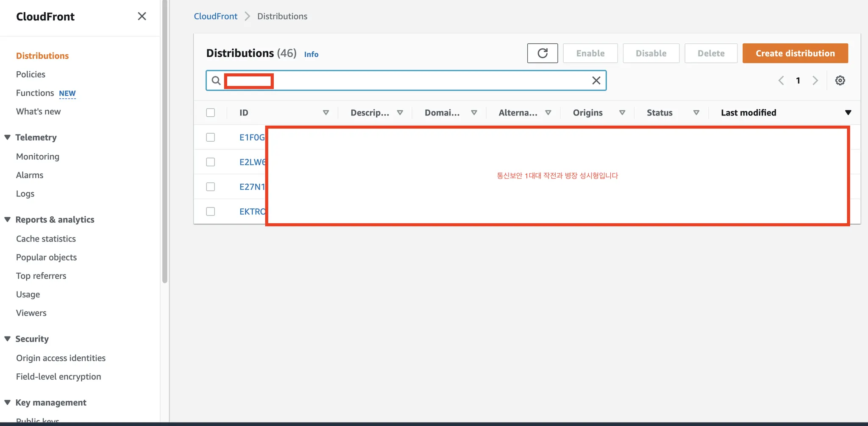
Task: Click the Domai... column header
Action: [x=442, y=112]
